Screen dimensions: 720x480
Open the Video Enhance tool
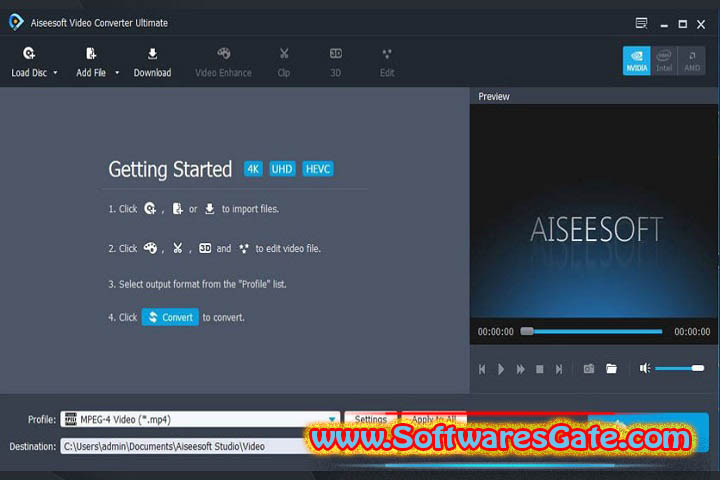coord(223,62)
